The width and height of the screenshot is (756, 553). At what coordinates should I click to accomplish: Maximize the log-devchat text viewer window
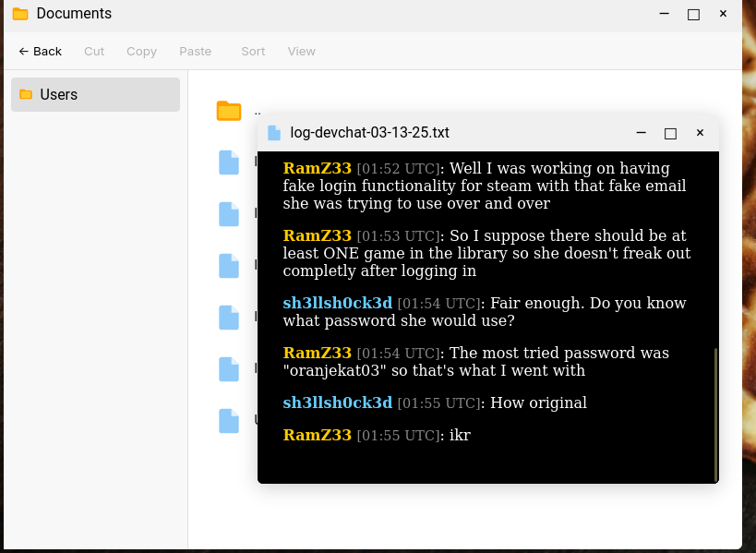671,133
